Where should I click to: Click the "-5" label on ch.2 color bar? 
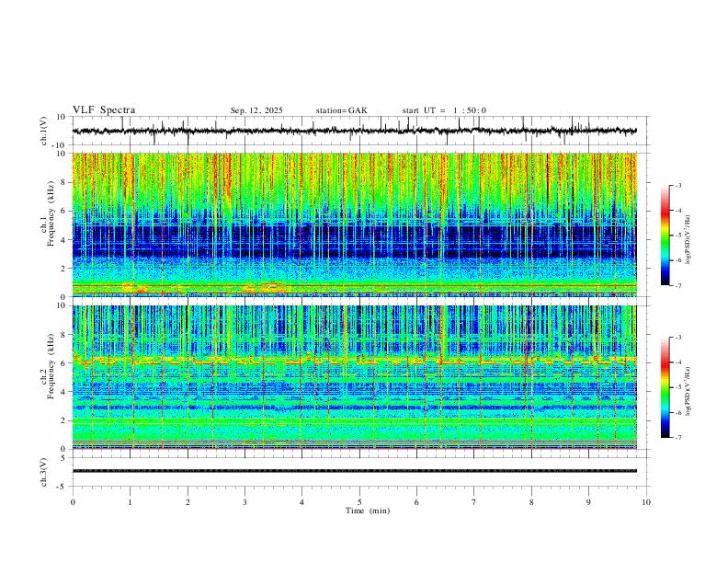pos(678,387)
